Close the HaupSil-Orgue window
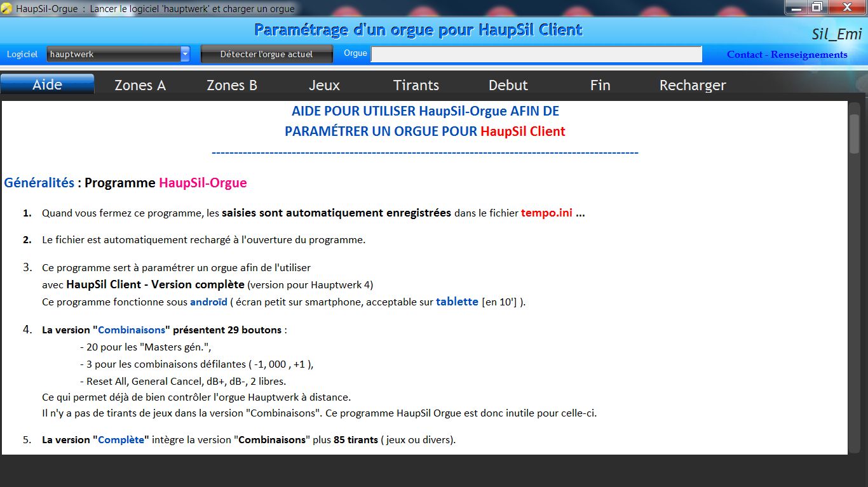The height and width of the screenshot is (487, 868). click(x=846, y=7)
